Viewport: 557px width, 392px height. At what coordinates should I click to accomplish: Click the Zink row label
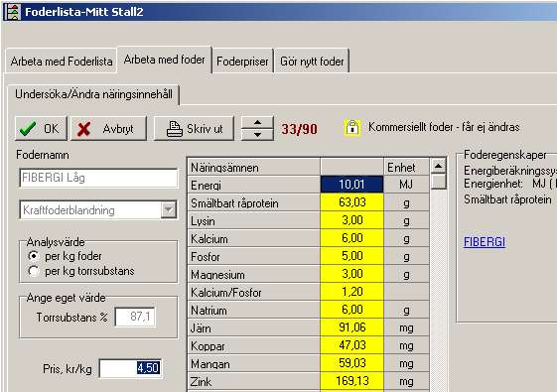(253, 381)
